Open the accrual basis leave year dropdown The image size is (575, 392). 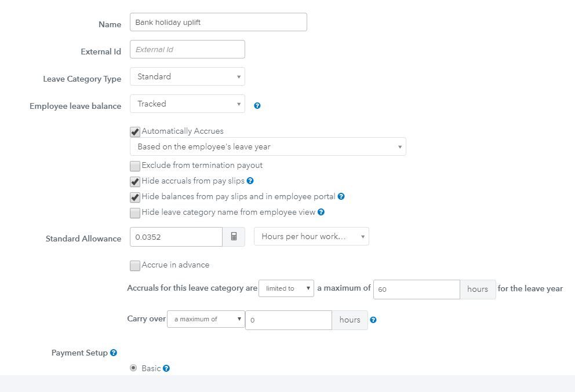(268, 146)
